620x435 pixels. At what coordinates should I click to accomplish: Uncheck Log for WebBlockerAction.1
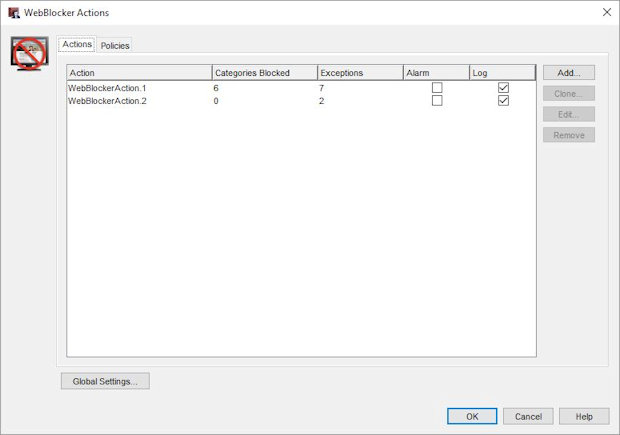tap(503, 87)
